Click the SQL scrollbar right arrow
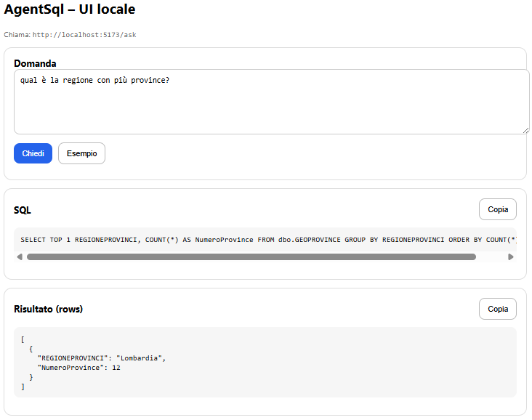The image size is (532, 420). pos(511,257)
